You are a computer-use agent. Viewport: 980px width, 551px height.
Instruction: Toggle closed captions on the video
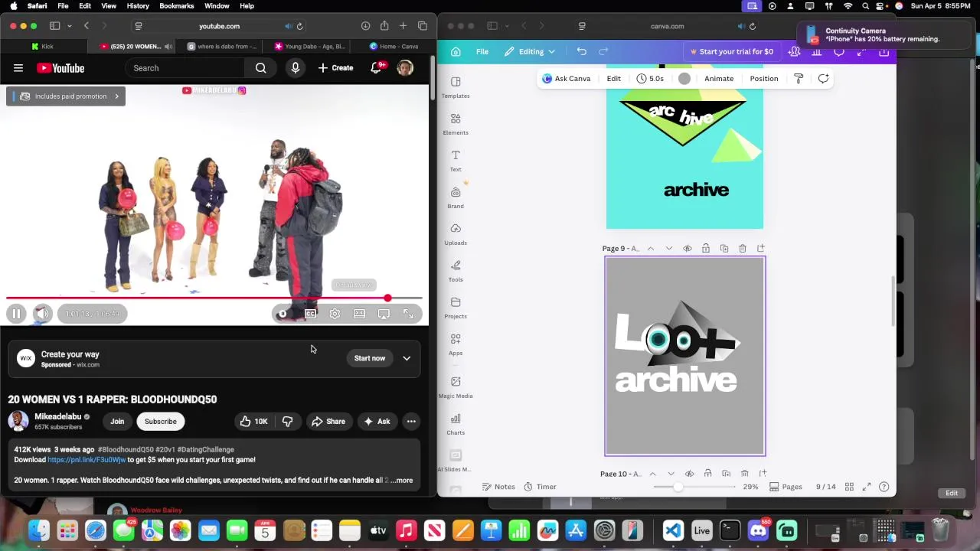pos(310,314)
